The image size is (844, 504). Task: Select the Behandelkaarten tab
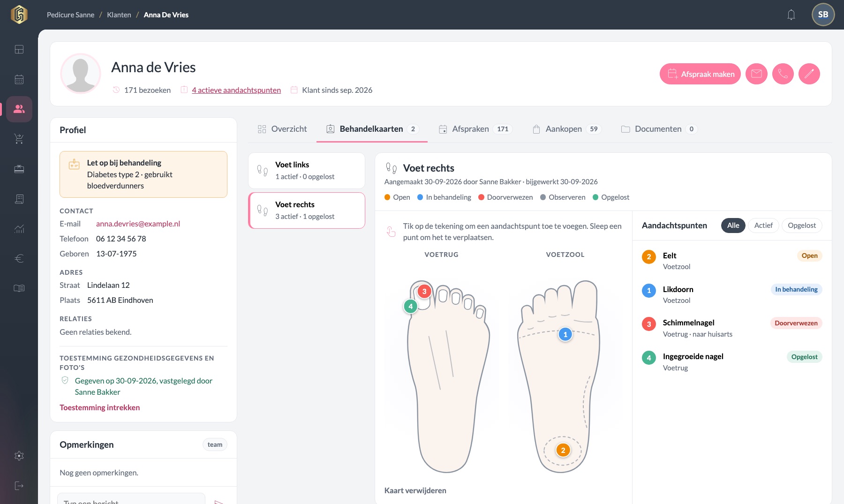pos(372,129)
